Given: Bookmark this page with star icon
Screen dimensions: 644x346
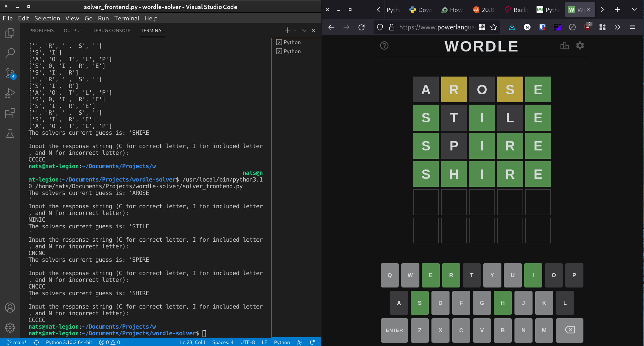Looking at the screenshot, I should 494,27.
